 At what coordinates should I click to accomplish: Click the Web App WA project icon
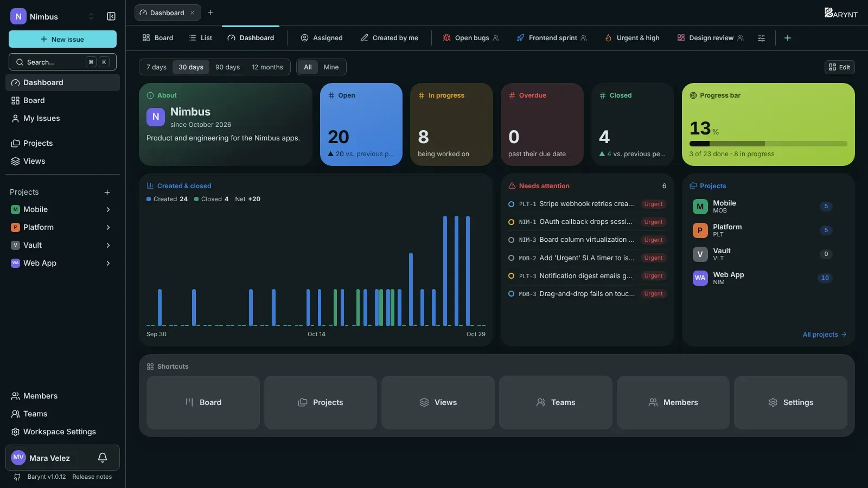tap(15, 263)
